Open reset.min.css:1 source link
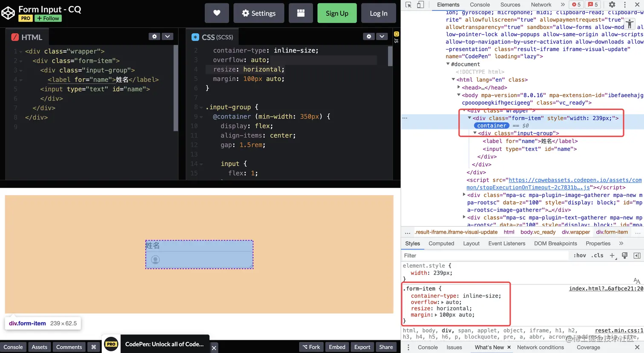 (x=619, y=330)
